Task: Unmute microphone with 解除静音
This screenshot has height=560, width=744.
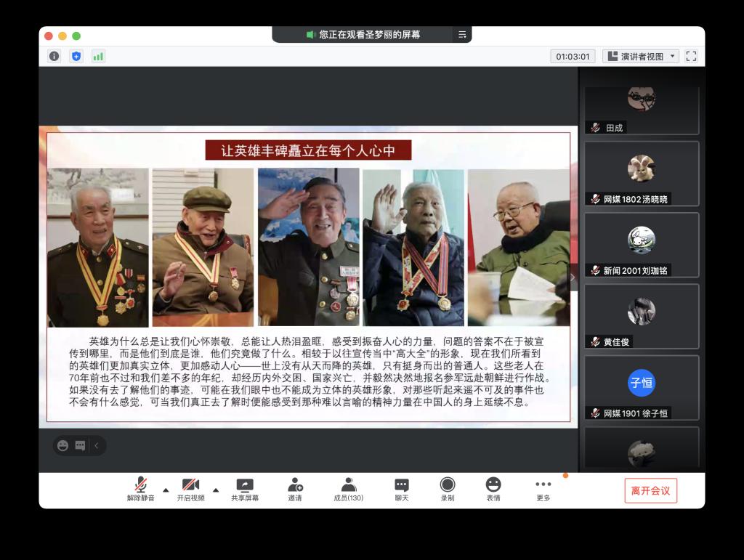Action: point(141,490)
